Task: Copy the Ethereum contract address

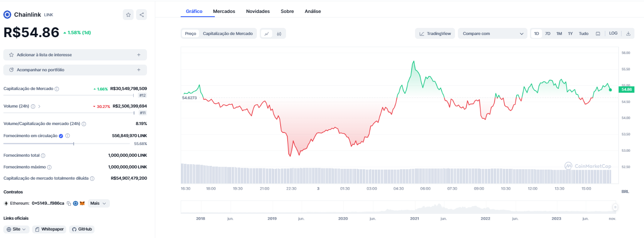Action: 69,203
